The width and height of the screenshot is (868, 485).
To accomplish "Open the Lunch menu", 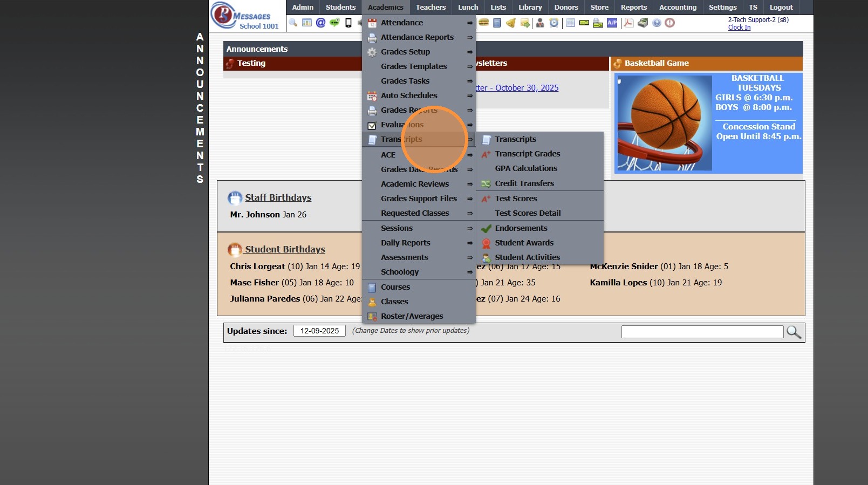I will tap(468, 7).
